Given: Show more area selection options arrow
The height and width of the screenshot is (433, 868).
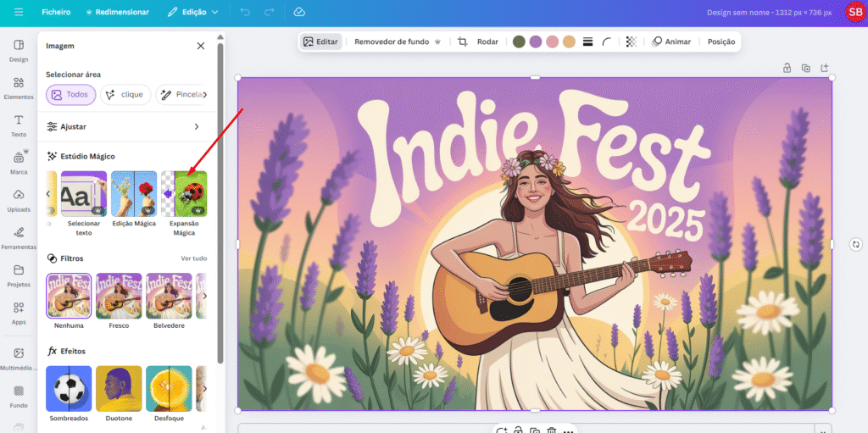Looking at the screenshot, I should coord(205,95).
